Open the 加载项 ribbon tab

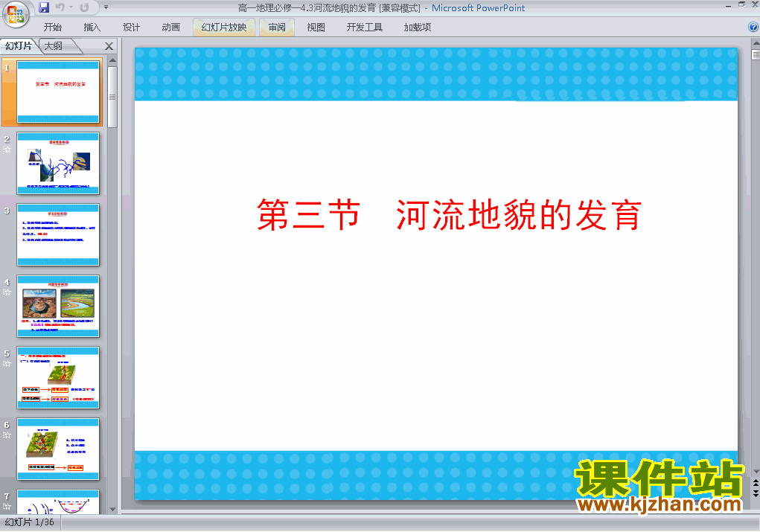click(418, 27)
